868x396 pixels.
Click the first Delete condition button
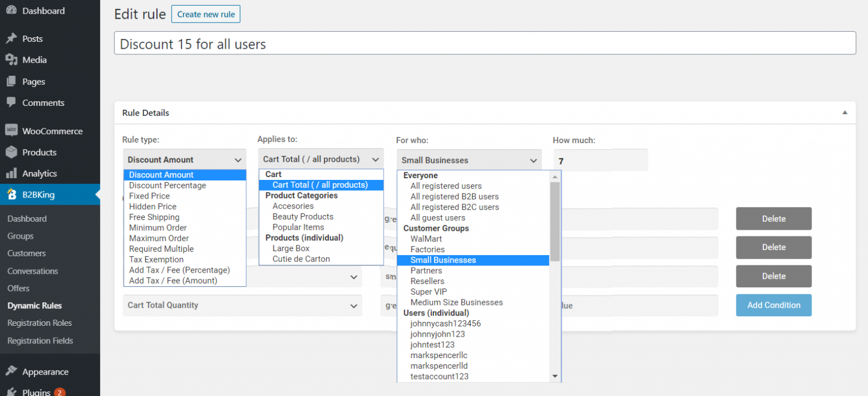pyautogui.click(x=774, y=218)
